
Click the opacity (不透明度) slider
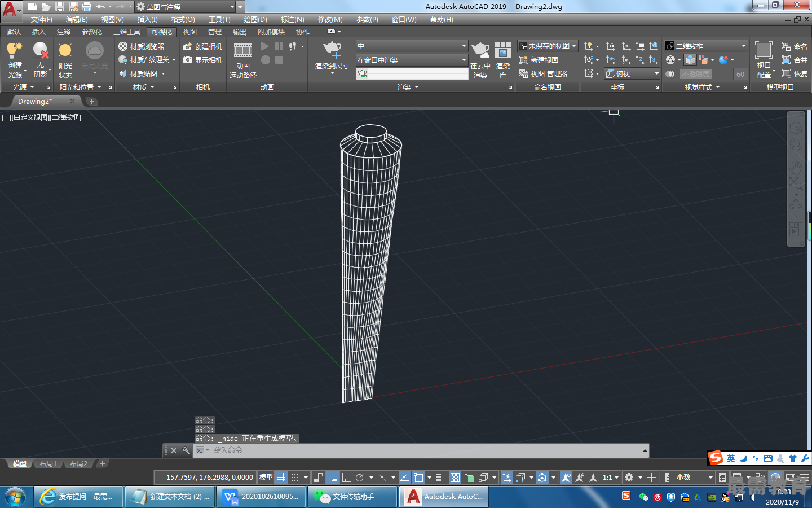(705, 74)
